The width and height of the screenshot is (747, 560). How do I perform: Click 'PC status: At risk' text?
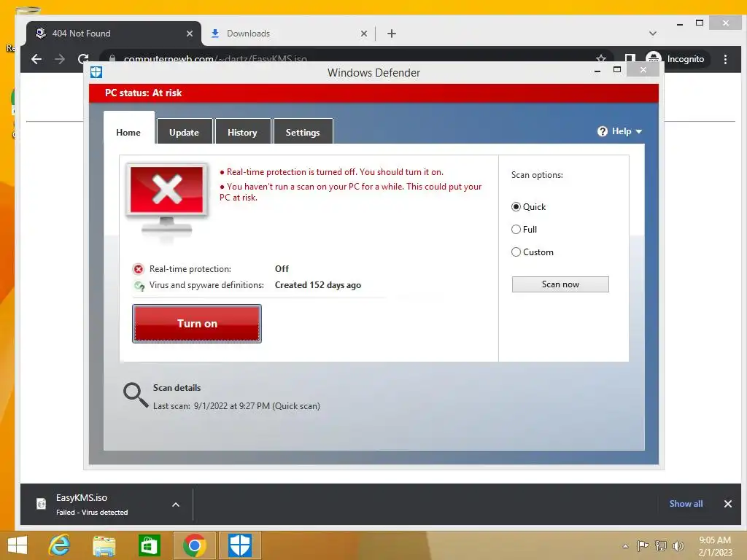point(144,93)
